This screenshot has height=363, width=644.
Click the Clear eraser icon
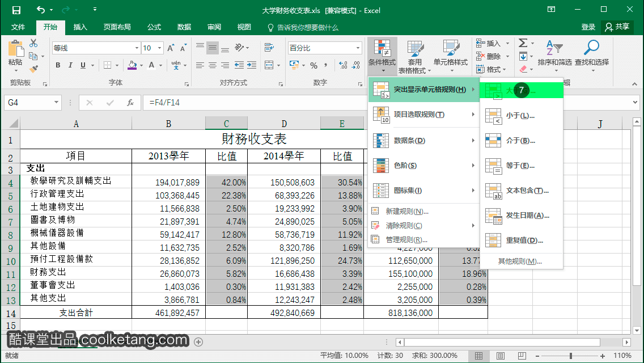(x=523, y=69)
